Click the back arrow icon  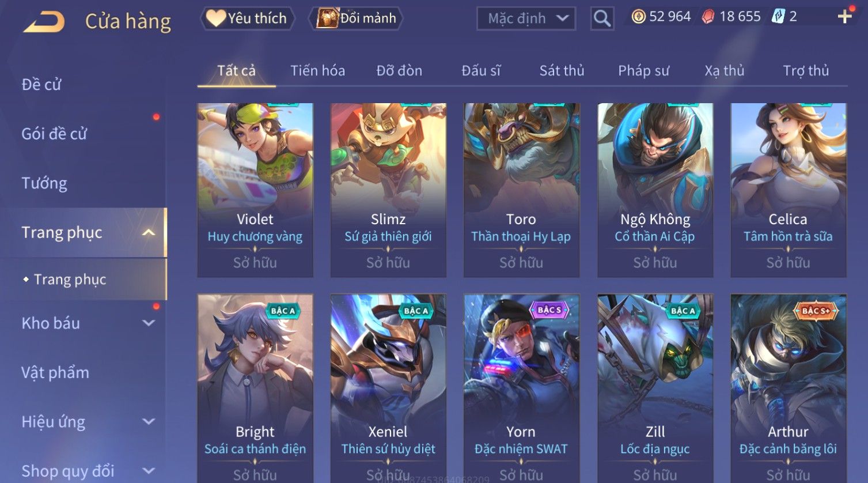(44, 21)
